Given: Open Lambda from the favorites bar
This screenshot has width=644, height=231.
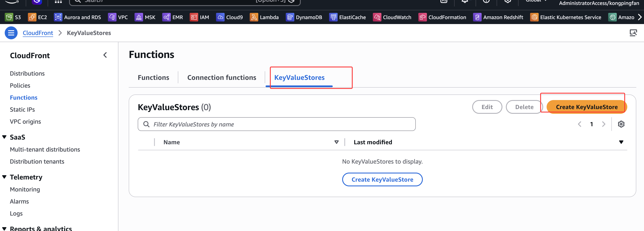Looking at the screenshot, I should (x=254, y=17).
